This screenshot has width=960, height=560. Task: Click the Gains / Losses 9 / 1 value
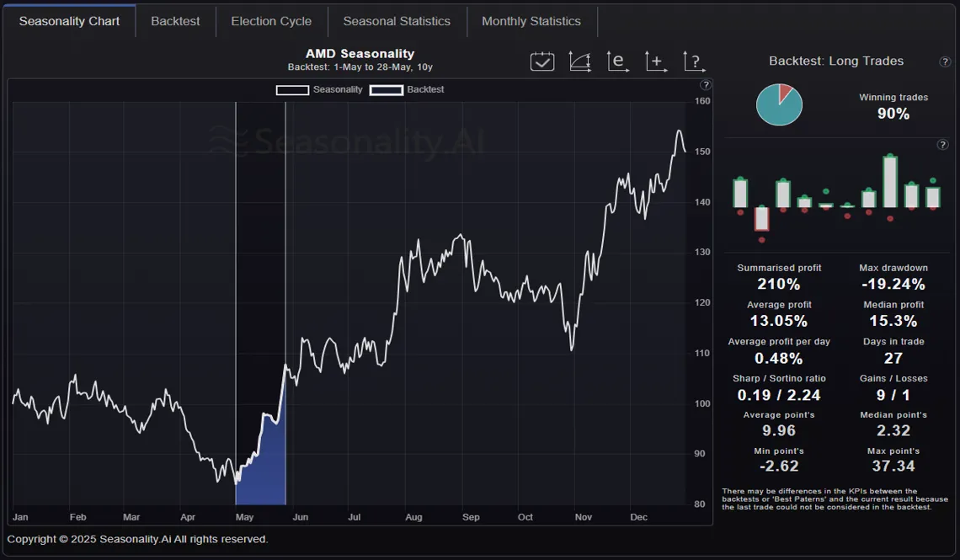(x=893, y=395)
